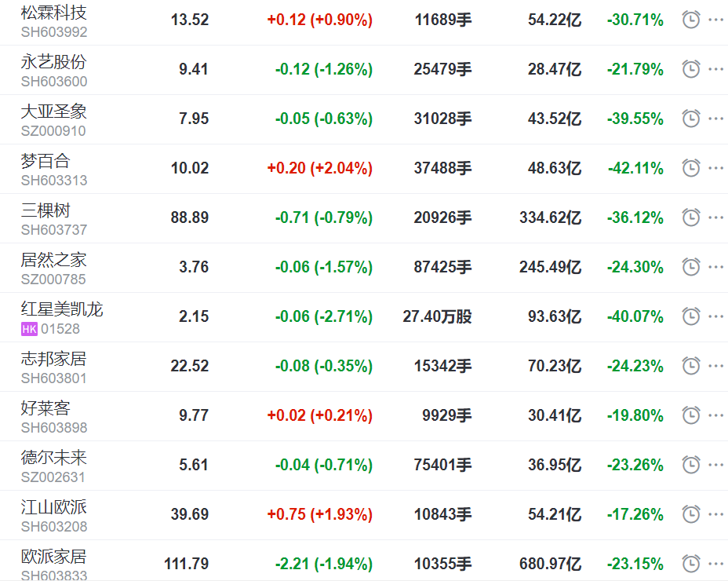
Task: Open stock page for 居然之家
Action: (54, 260)
